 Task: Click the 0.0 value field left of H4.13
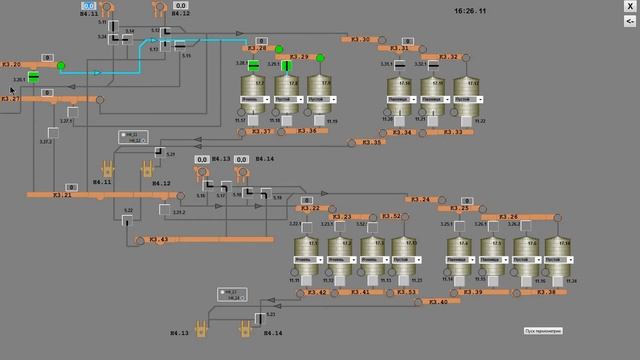[x=202, y=160]
